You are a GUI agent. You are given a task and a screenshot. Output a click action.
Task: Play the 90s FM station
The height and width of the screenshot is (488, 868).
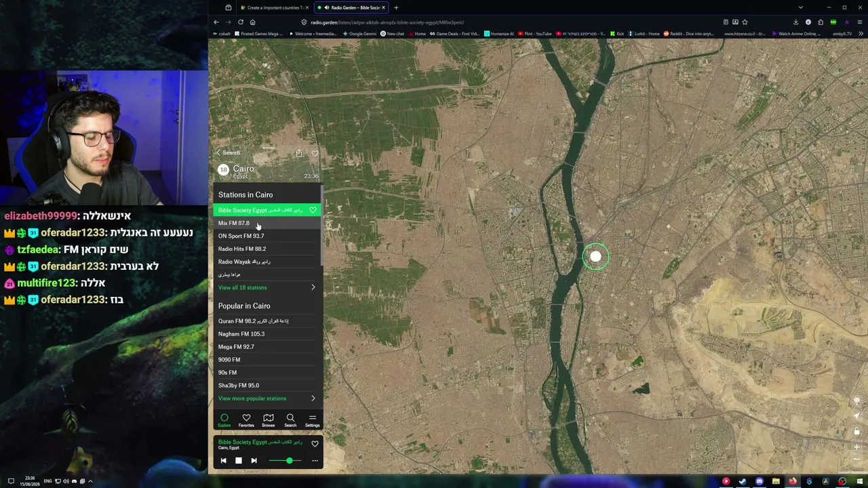click(267, 373)
